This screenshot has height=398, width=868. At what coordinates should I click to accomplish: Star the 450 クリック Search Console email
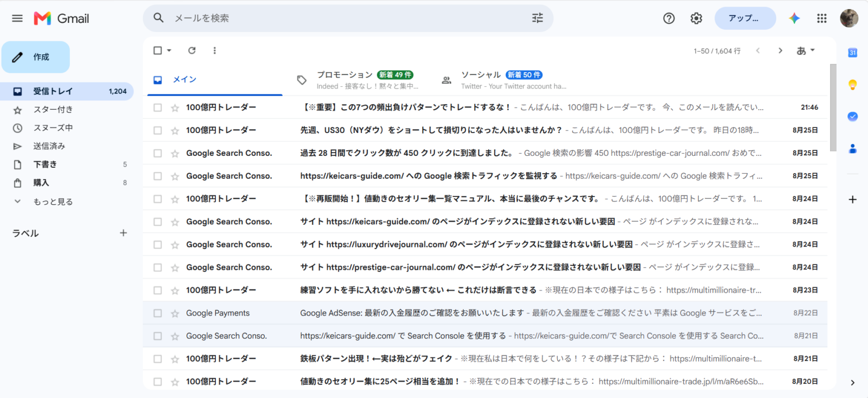175,153
